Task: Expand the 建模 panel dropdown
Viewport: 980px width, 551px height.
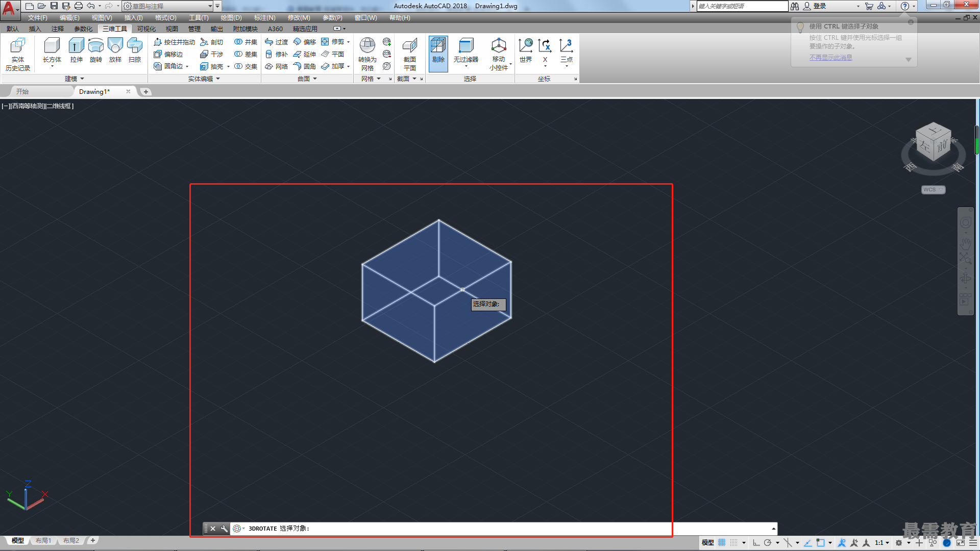Action: click(74, 79)
